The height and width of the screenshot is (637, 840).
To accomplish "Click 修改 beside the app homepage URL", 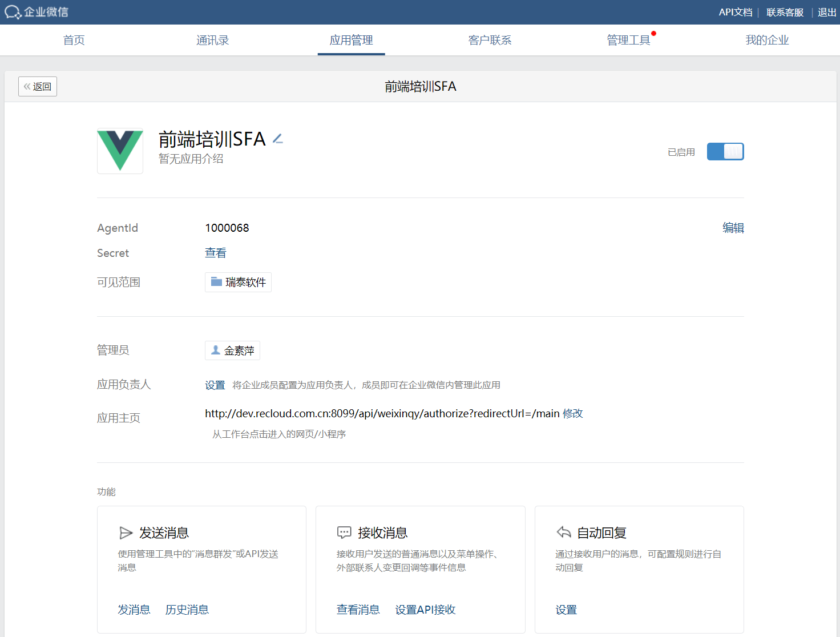I will pyautogui.click(x=573, y=413).
